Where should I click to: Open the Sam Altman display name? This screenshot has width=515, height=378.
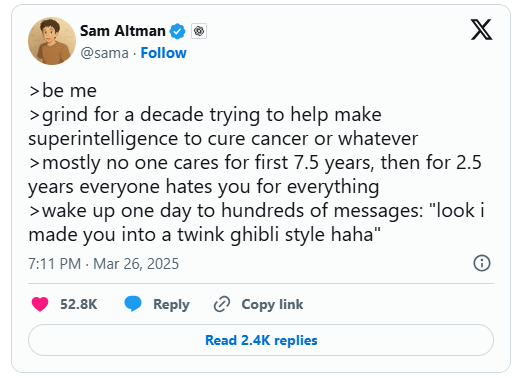coord(123,31)
